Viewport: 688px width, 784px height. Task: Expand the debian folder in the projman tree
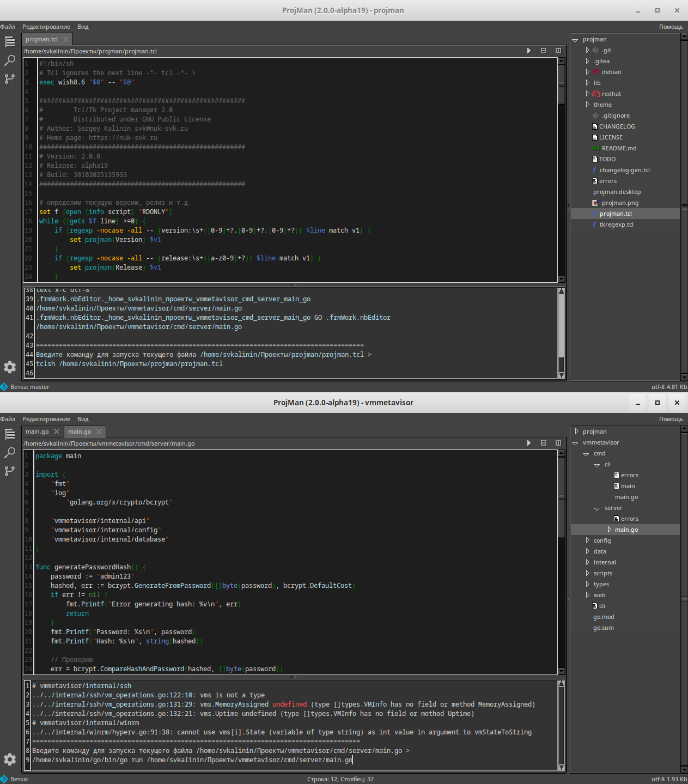[x=587, y=71]
